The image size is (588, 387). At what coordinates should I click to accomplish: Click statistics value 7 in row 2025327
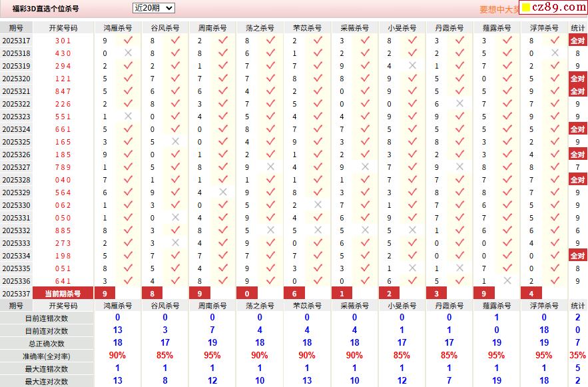point(577,167)
